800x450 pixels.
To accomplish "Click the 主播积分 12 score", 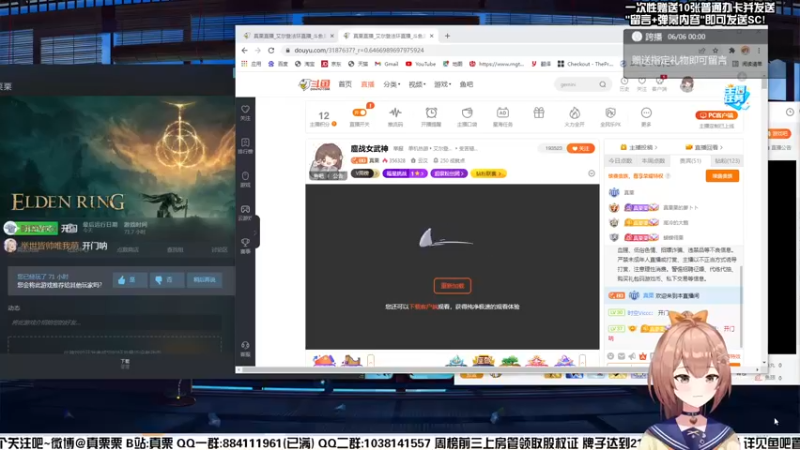I will tap(323, 118).
